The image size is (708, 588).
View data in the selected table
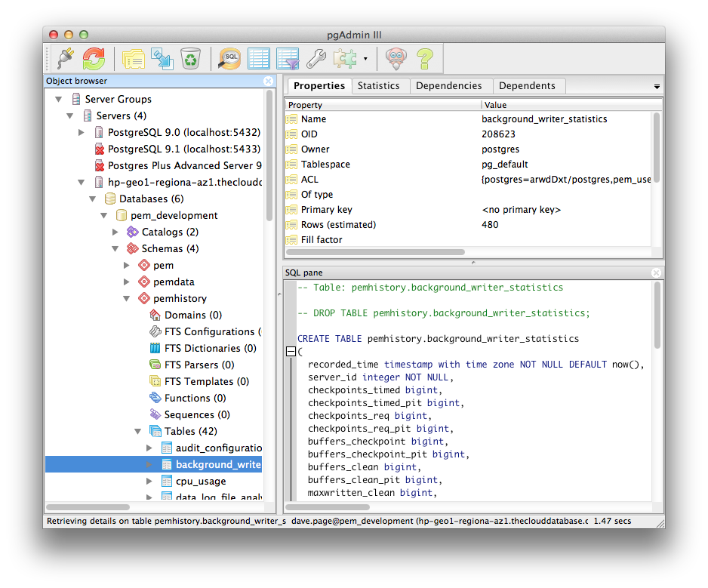pyautogui.click(x=259, y=58)
